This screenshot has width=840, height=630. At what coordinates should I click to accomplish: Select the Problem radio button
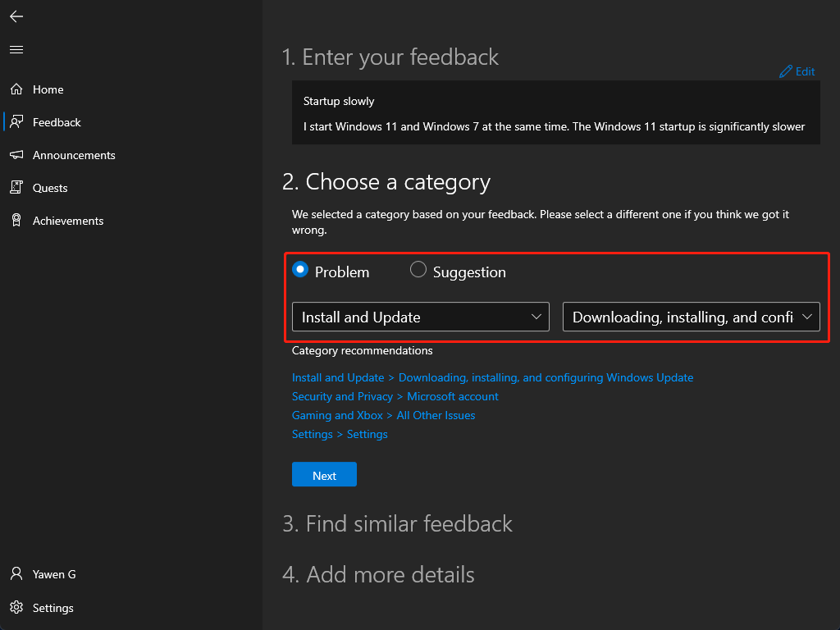click(300, 270)
